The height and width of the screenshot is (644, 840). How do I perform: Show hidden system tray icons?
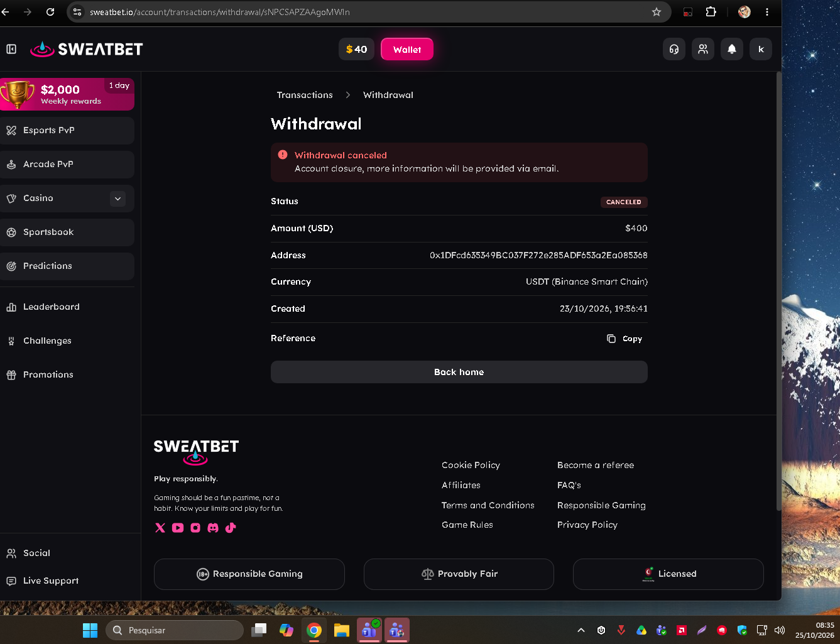pos(581,630)
